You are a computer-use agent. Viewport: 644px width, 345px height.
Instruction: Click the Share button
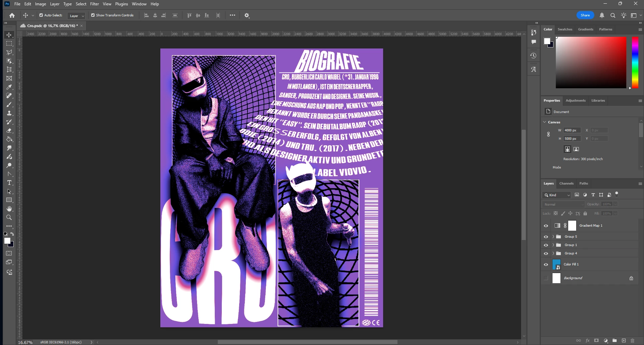[x=585, y=15]
